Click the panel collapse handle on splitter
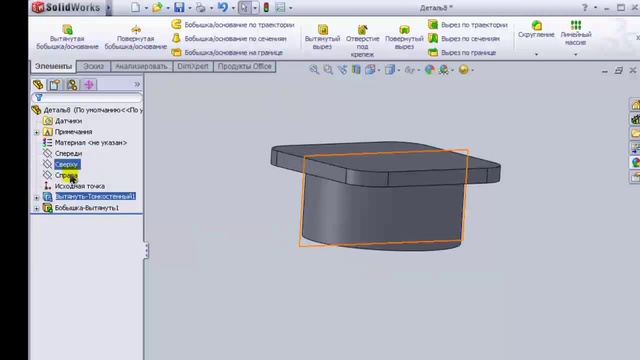Image resolution: width=640 pixels, height=360 pixels. pyautogui.click(x=146, y=250)
